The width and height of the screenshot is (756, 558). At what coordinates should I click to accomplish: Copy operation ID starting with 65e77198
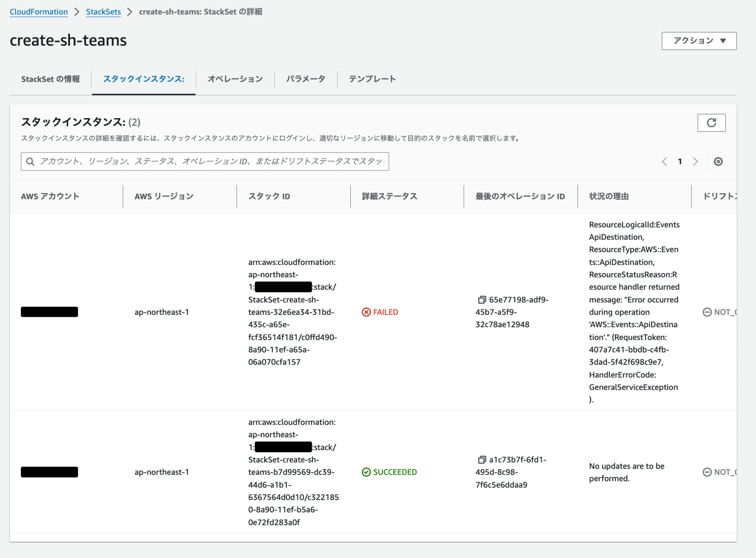[x=482, y=300]
